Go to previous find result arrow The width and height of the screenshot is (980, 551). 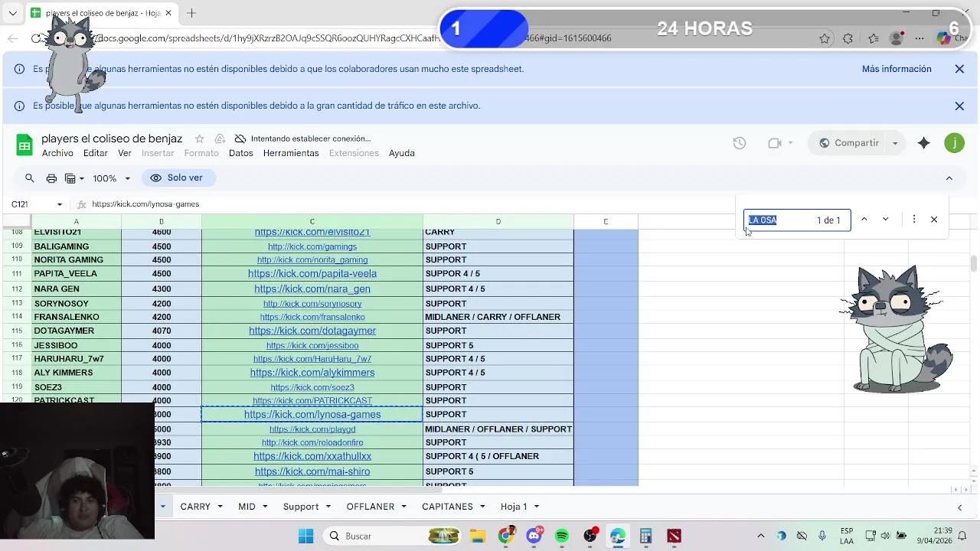point(864,220)
